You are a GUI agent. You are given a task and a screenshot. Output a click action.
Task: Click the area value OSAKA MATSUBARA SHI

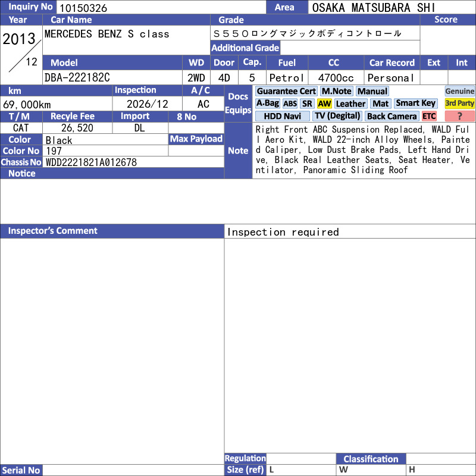coord(374,8)
